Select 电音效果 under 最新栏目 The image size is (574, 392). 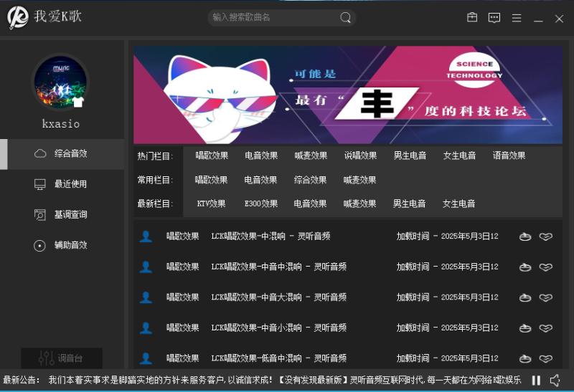coord(310,204)
